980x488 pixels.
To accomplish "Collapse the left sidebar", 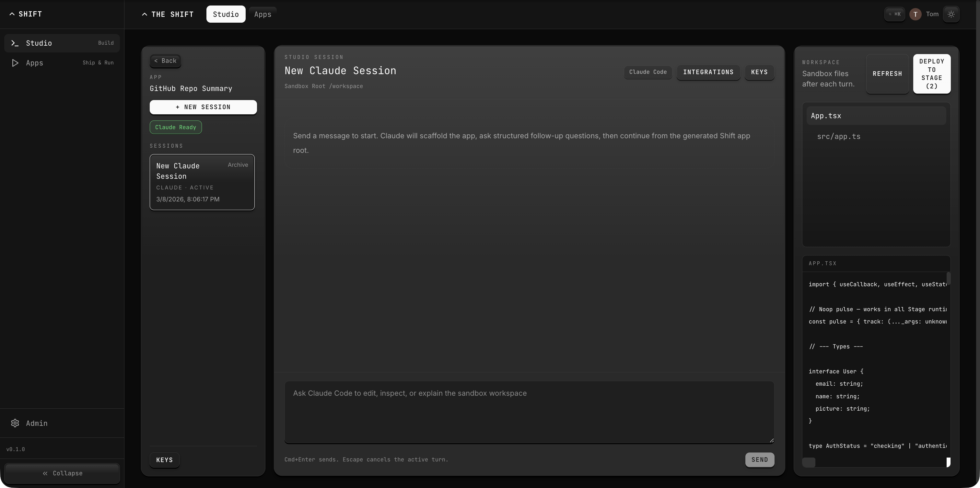I will [62, 473].
